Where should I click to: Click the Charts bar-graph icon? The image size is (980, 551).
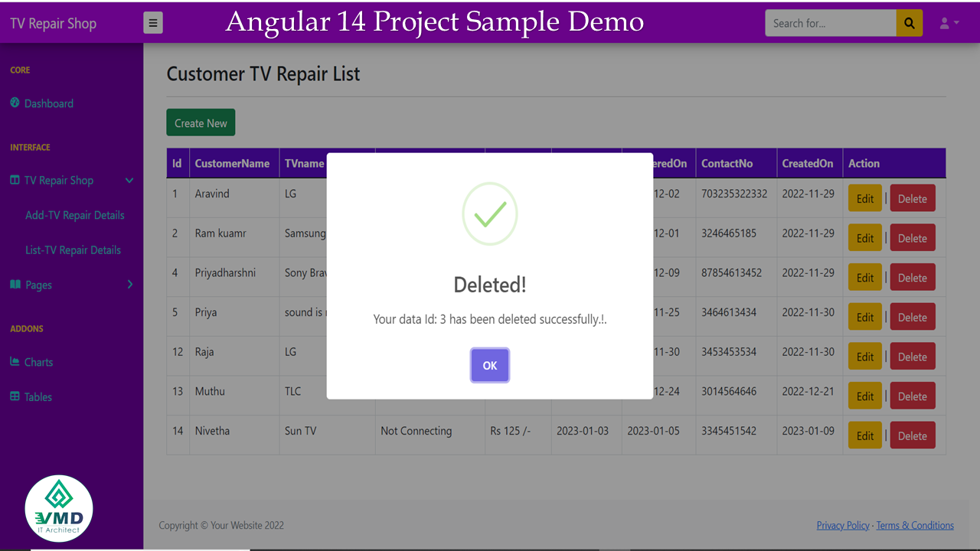[x=15, y=361]
